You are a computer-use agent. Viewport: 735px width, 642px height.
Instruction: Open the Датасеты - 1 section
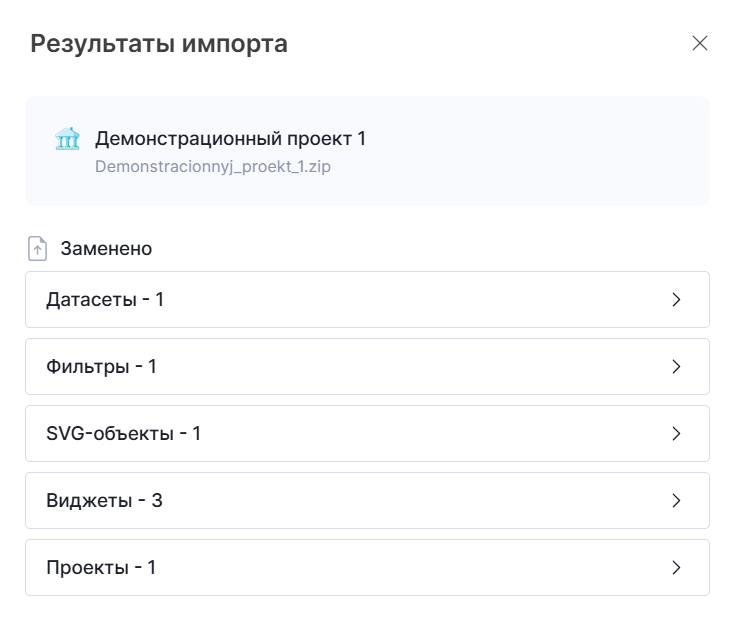(x=105, y=299)
